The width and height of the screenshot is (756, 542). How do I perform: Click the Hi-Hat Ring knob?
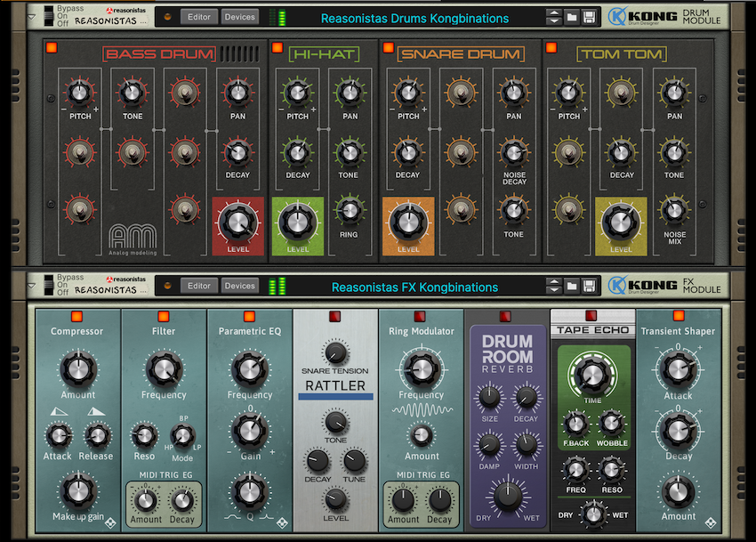pos(350,210)
